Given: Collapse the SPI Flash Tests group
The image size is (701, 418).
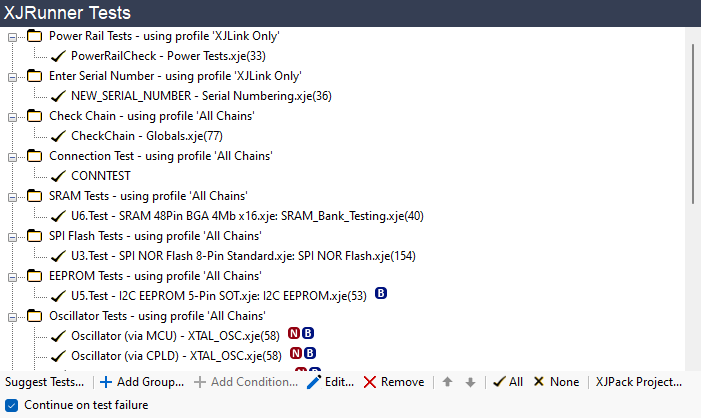Looking at the screenshot, I should coord(13,236).
